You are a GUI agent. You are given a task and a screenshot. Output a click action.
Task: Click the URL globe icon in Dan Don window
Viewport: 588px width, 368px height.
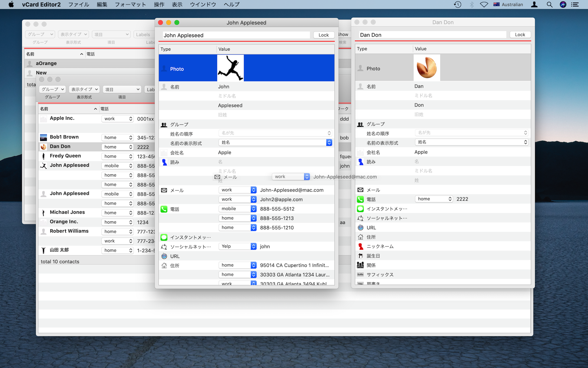pos(361,227)
